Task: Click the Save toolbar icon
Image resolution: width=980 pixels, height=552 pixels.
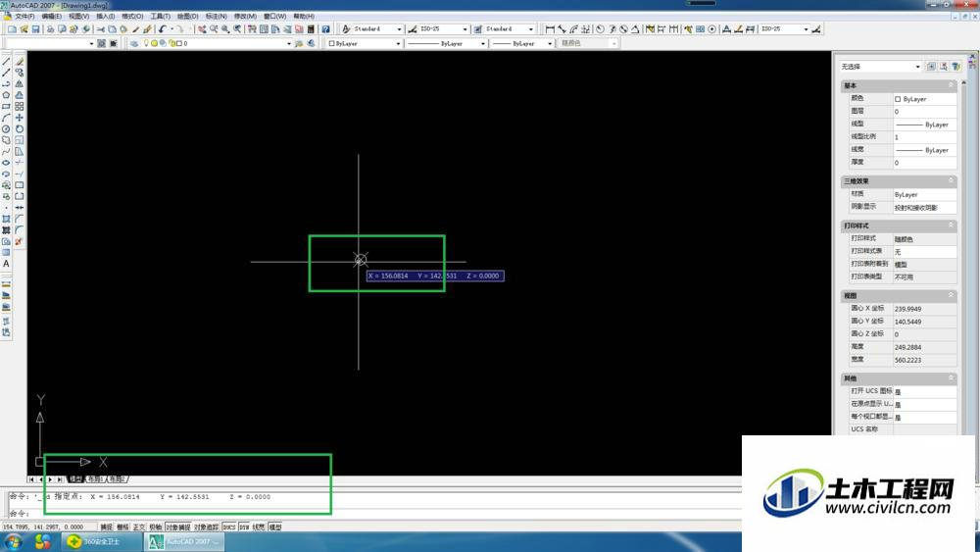Action: pos(35,29)
